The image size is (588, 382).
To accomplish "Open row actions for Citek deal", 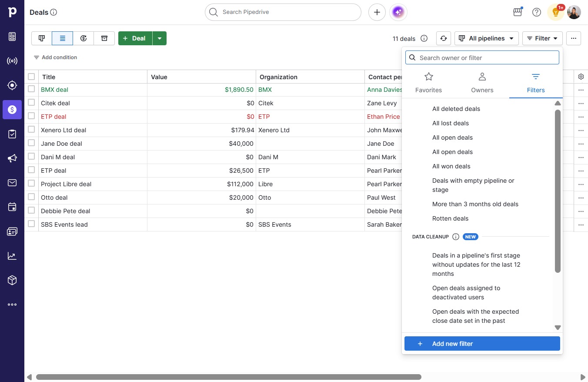I will [x=581, y=104].
